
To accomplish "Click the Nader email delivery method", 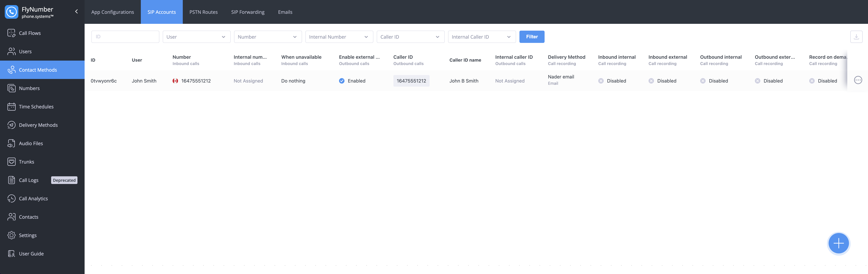I will (561, 77).
